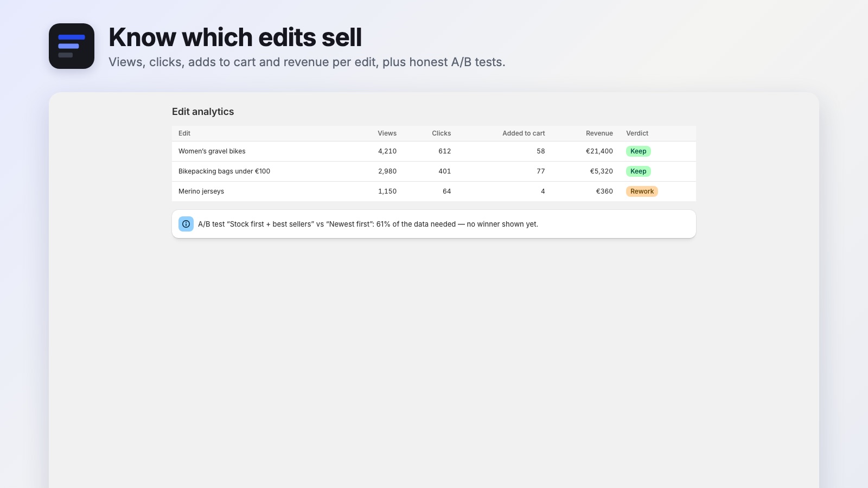Click the app logo icon beside the headline

(72, 46)
